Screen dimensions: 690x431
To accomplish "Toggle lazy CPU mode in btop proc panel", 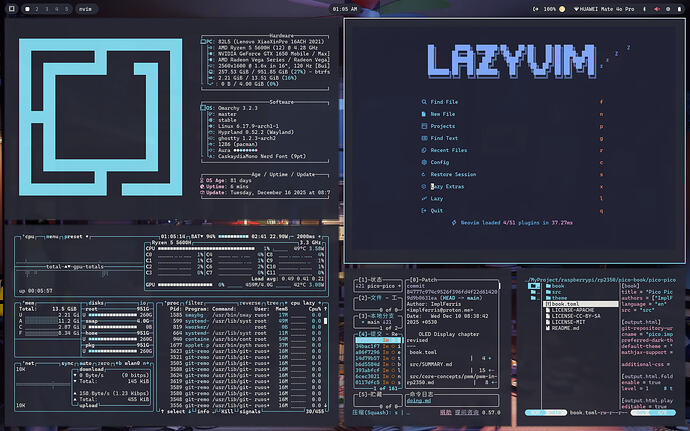I will [x=309, y=303].
